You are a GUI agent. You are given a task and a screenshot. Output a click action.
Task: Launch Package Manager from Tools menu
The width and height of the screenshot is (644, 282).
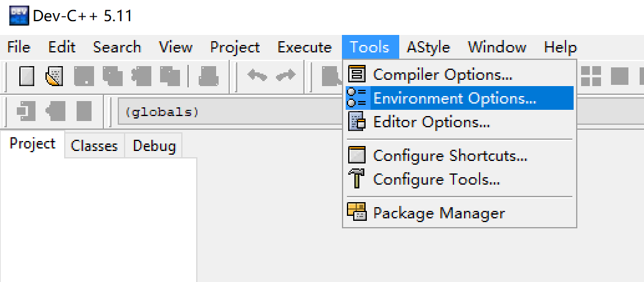[460, 213]
